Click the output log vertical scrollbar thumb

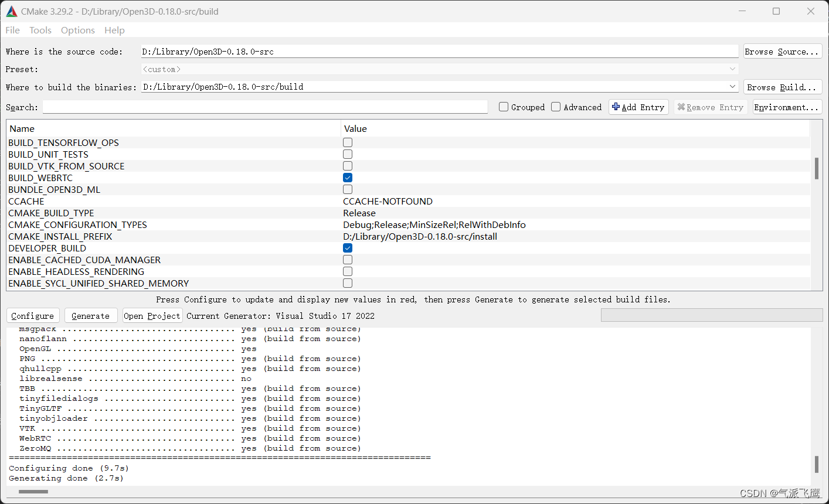pyautogui.click(x=817, y=464)
